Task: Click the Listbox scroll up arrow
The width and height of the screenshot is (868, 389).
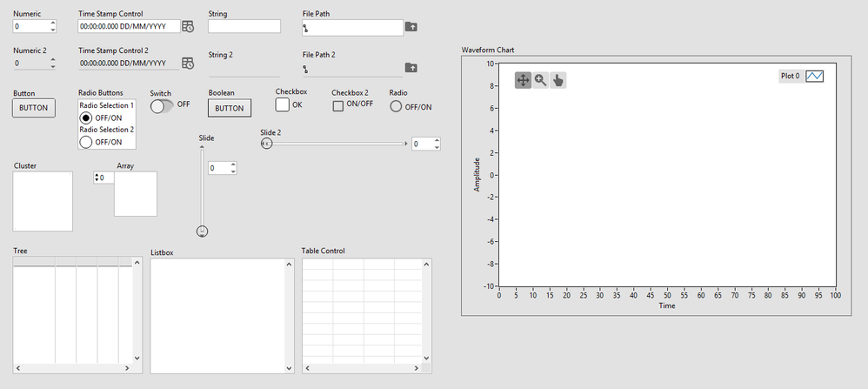Action: click(x=289, y=265)
